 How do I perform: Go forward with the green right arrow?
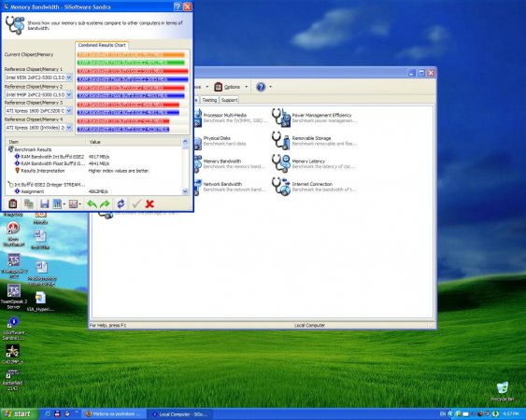(105, 203)
